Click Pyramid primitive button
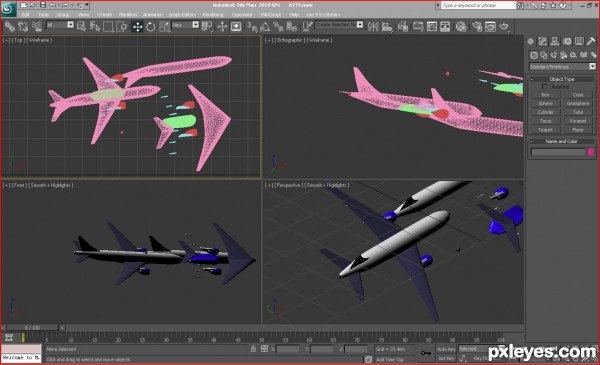 click(x=578, y=121)
